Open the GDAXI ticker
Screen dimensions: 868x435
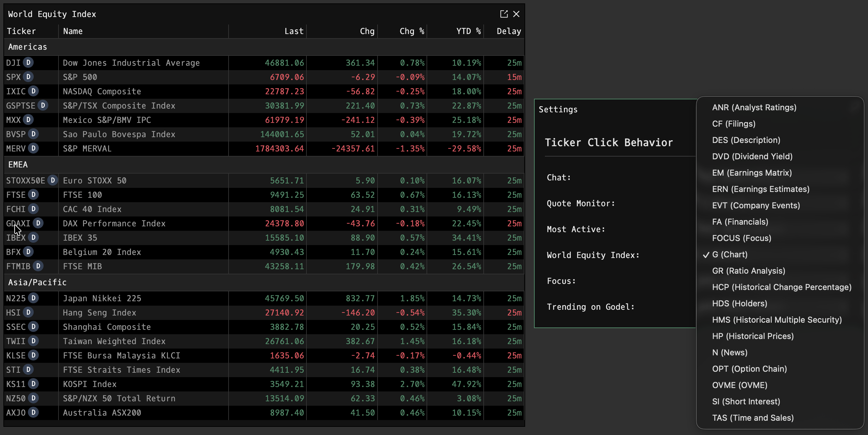tap(18, 224)
